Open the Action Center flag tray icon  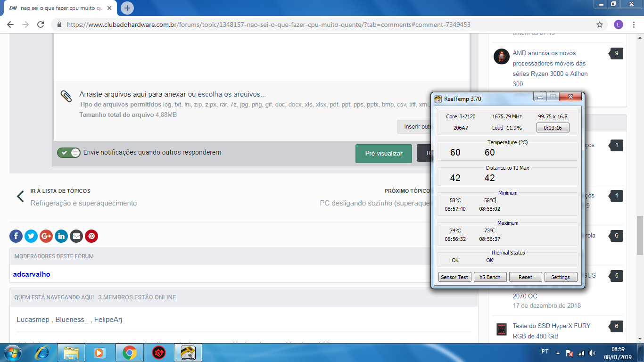click(x=569, y=353)
